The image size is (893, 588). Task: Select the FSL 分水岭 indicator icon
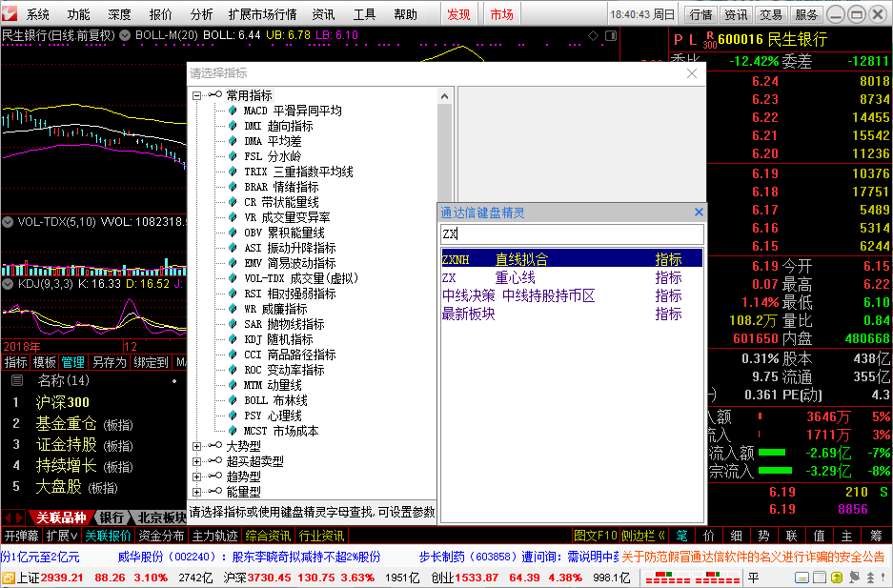click(233, 156)
